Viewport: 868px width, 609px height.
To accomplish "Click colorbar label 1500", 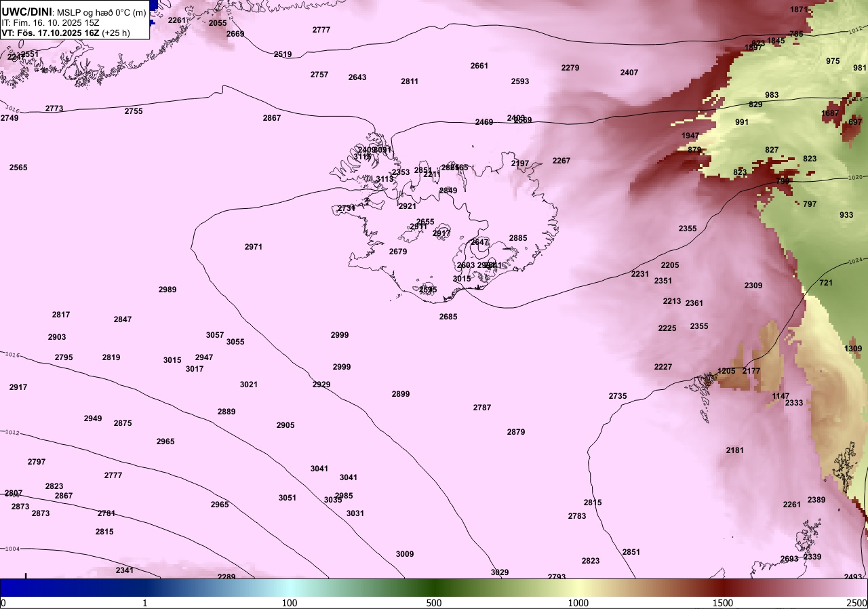I will coord(723,603).
